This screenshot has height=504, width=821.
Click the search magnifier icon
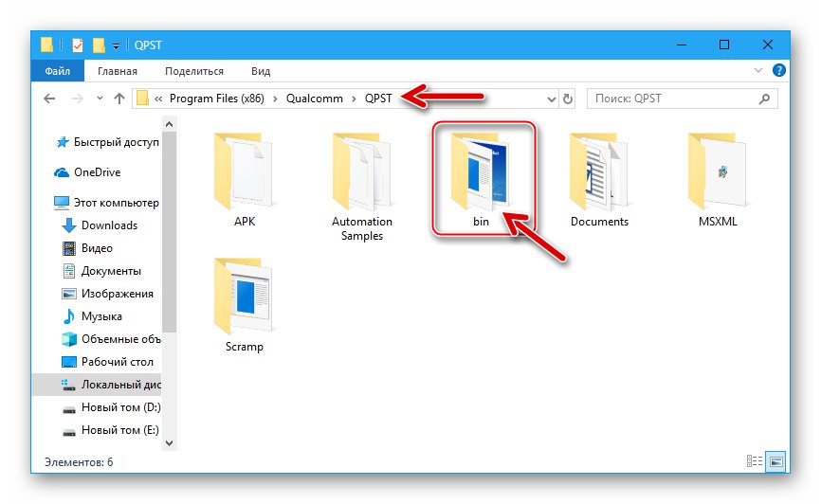point(764,99)
